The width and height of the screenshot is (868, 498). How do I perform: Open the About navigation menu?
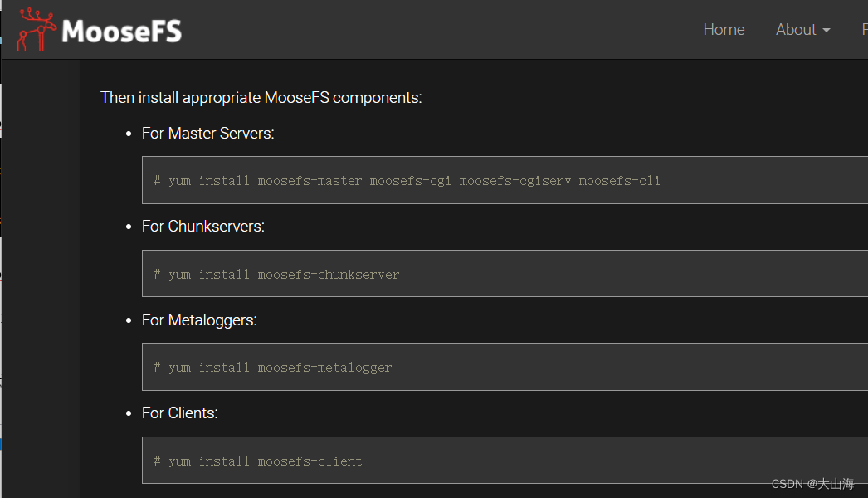pyautogui.click(x=796, y=30)
